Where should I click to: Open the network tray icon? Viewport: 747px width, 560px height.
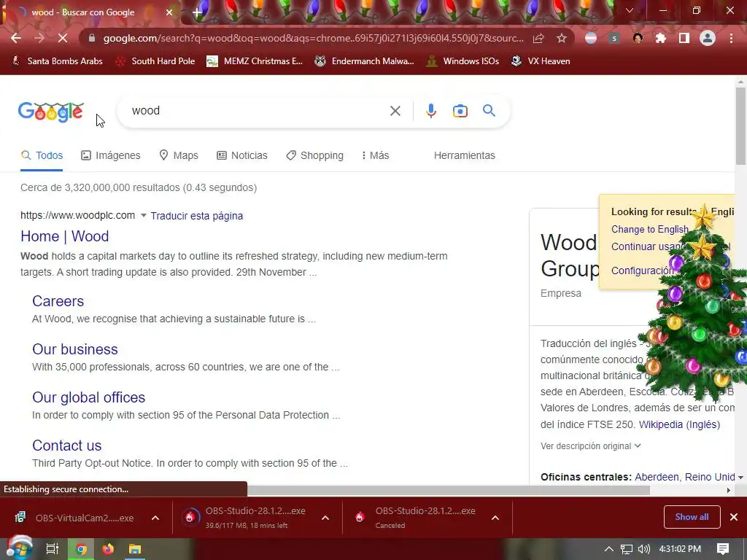tap(627, 549)
